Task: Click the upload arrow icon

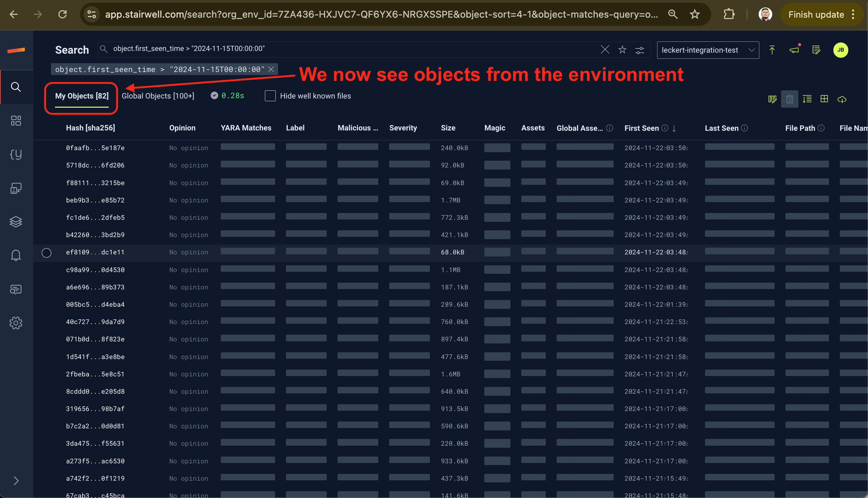Action: (x=772, y=50)
